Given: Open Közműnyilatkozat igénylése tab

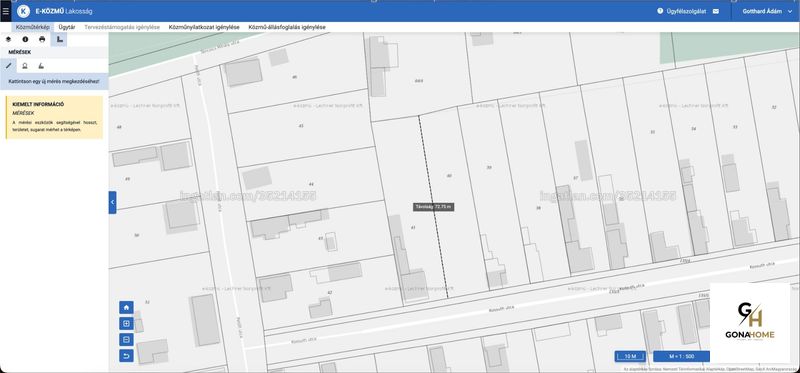Looking at the screenshot, I should [x=204, y=27].
